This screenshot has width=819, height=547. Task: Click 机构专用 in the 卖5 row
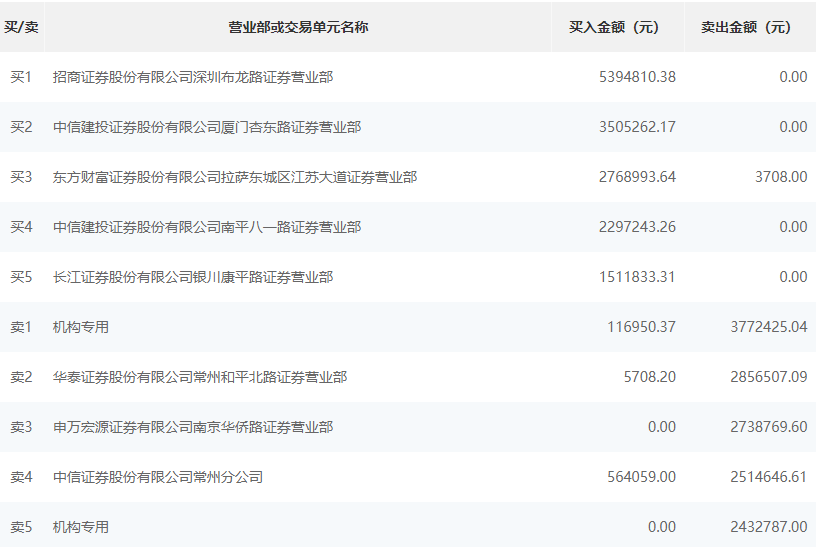pyautogui.click(x=81, y=527)
